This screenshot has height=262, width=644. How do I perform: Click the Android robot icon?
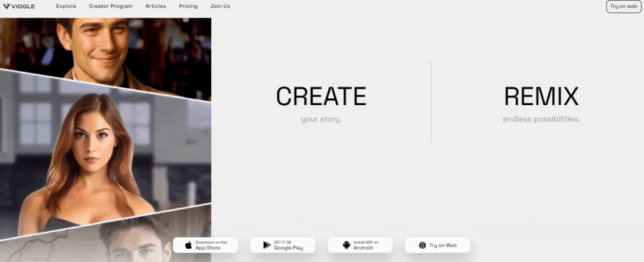click(347, 245)
